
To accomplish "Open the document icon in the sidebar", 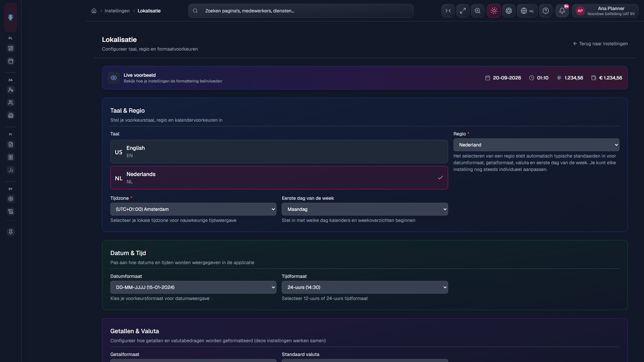I will tap(11, 144).
